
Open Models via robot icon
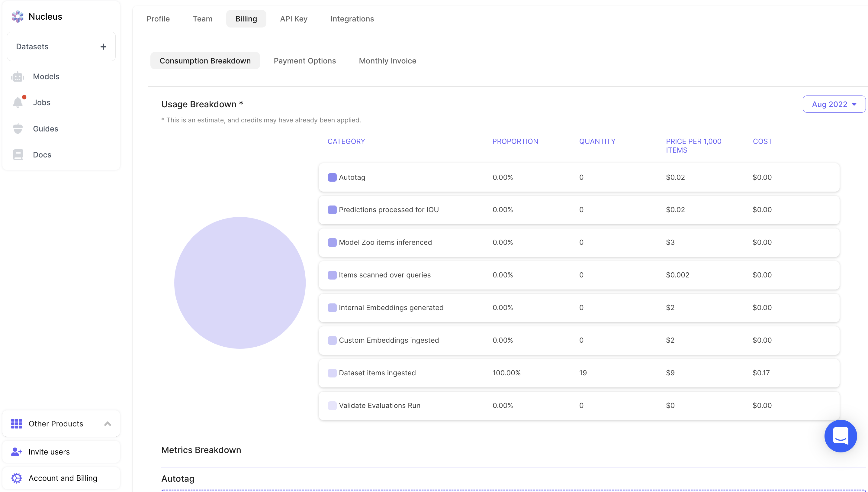[18, 77]
